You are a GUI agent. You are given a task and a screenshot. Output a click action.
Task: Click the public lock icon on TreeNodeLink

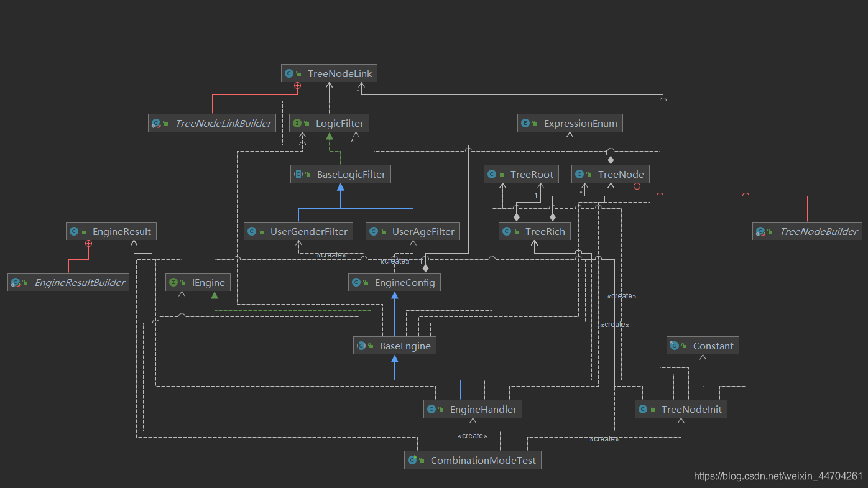click(x=299, y=74)
